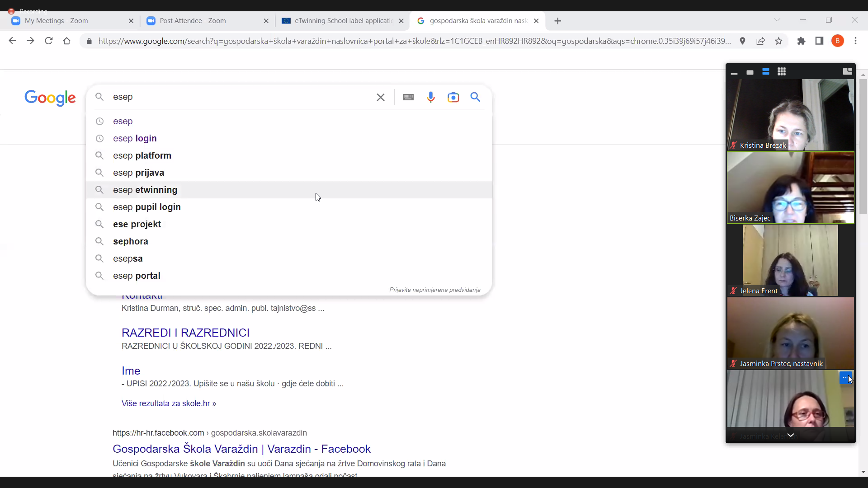Open the tab search dropdown arrow

[x=777, y=20]
